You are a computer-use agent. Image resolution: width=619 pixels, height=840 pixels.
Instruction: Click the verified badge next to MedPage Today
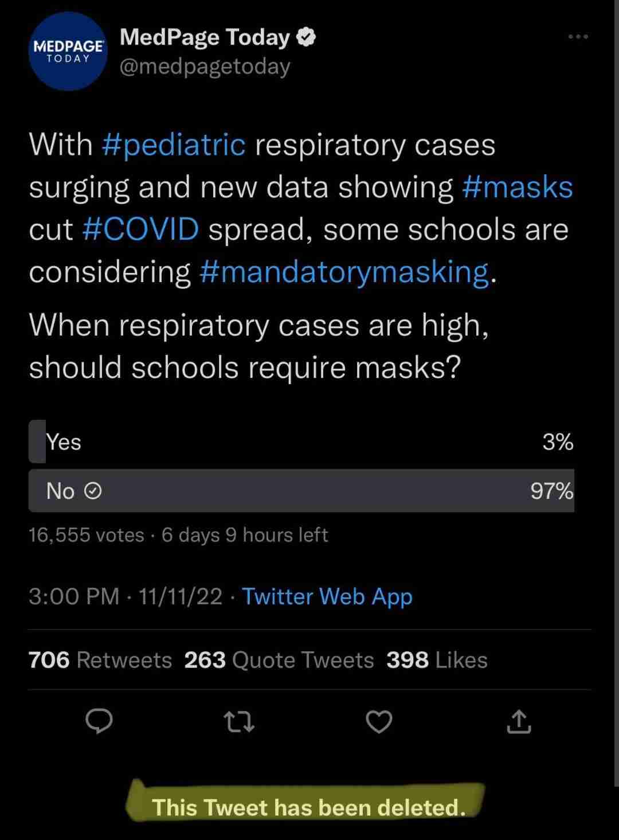point(307,37)
